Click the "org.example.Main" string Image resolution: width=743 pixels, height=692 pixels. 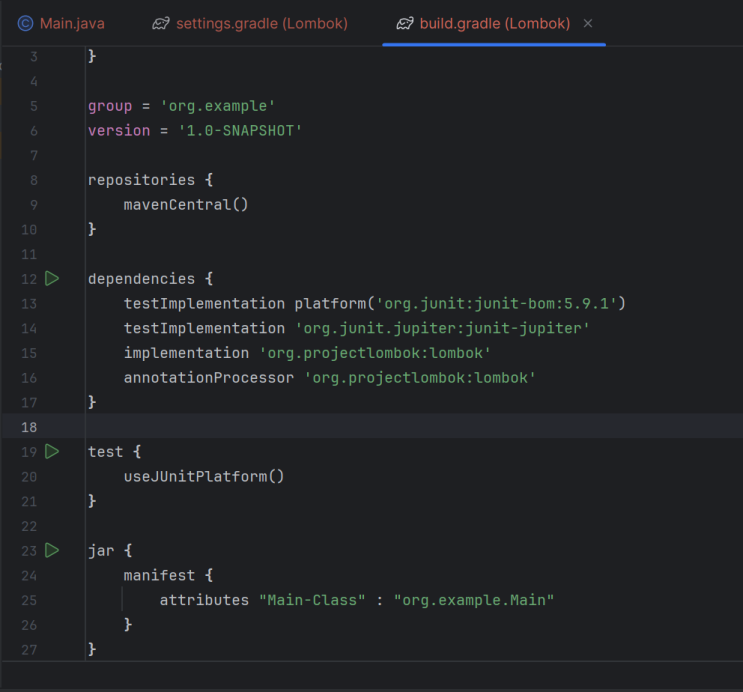click(x=474, y=600)
